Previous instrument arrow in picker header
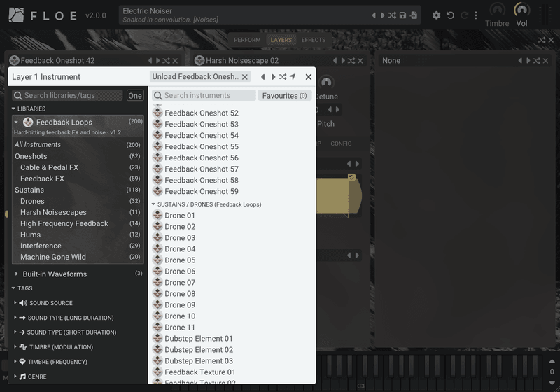560x392 pixels. [x=263, y=77]
